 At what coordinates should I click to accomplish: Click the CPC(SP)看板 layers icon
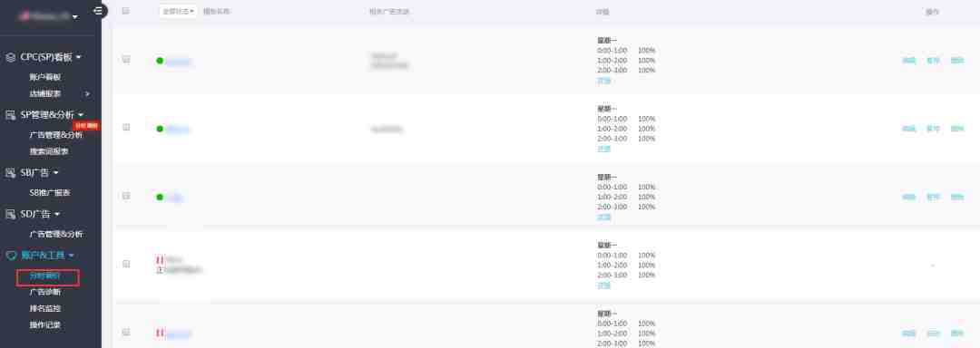click(11, 57)
